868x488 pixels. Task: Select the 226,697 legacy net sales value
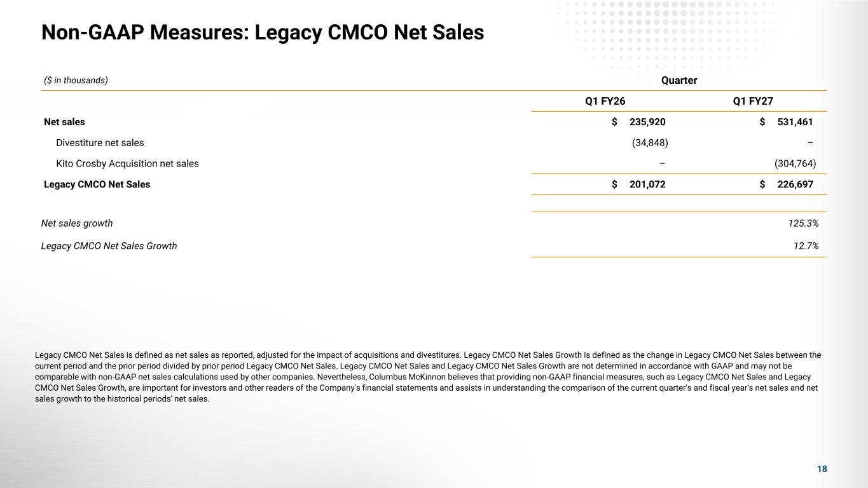pos(795,184)
